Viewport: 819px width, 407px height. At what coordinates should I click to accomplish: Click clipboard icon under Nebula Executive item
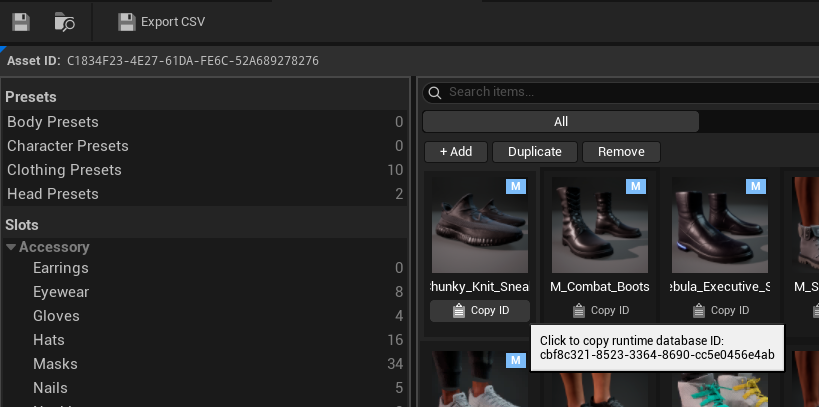click(x=699, y=310)
